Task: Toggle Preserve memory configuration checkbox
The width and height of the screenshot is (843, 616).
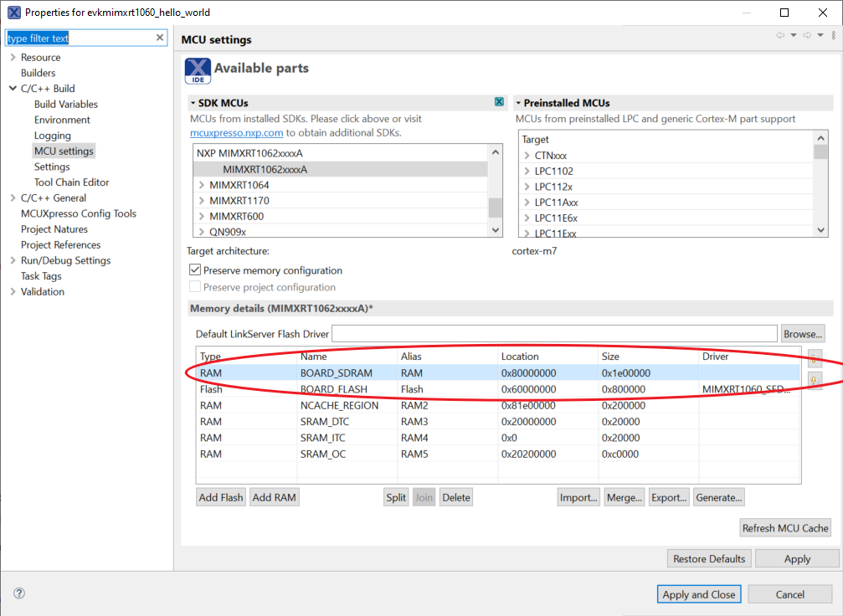Action: [195, 270]
